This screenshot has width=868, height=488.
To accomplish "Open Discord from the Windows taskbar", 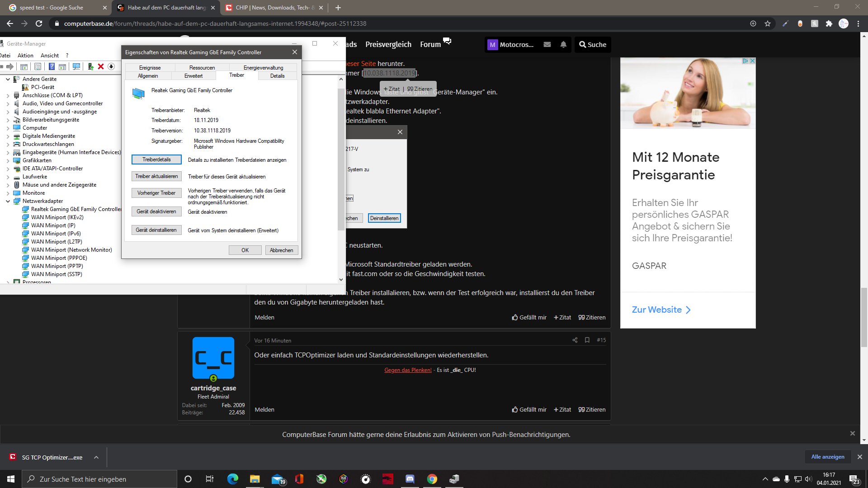I will (x=410, y=479).
